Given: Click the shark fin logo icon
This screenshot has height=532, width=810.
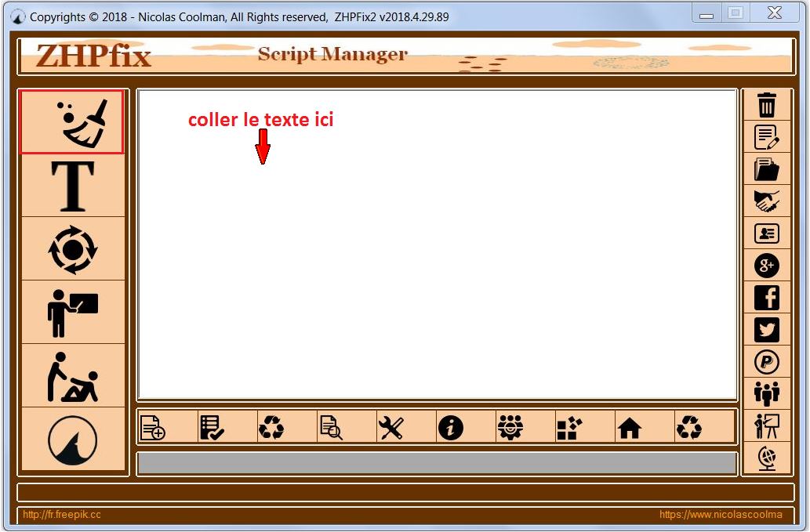Looking at the screenshot, I should (x=73, y=440).
